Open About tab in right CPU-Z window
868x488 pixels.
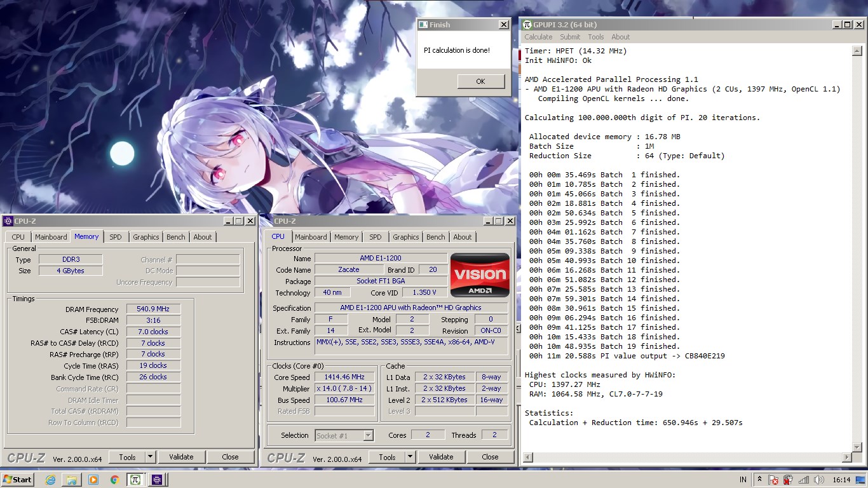[x=463, y=237]
